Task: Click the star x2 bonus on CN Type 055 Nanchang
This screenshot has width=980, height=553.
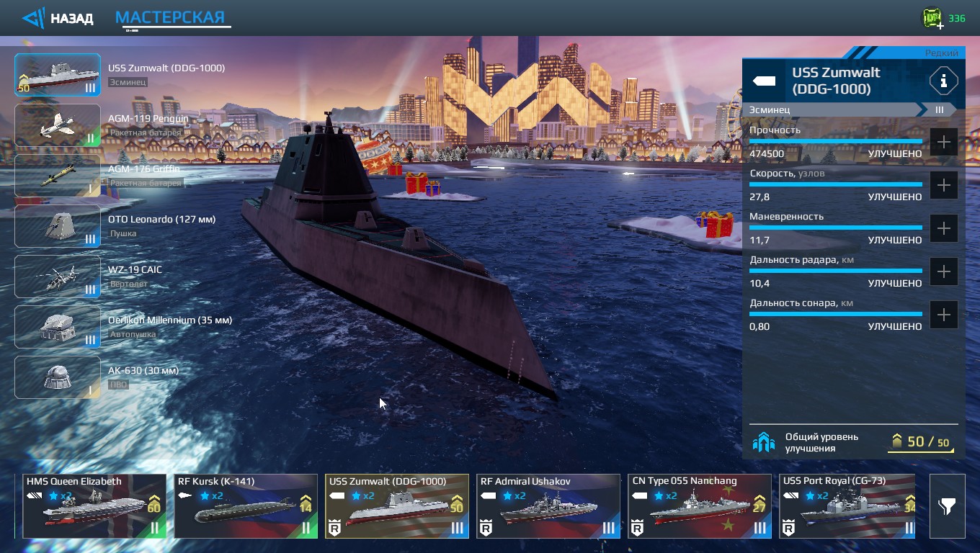Action: (x=665, y=496)
